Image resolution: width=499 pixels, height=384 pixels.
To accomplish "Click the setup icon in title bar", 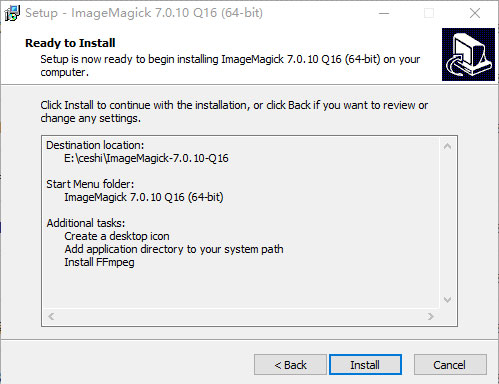I will 12,13.
